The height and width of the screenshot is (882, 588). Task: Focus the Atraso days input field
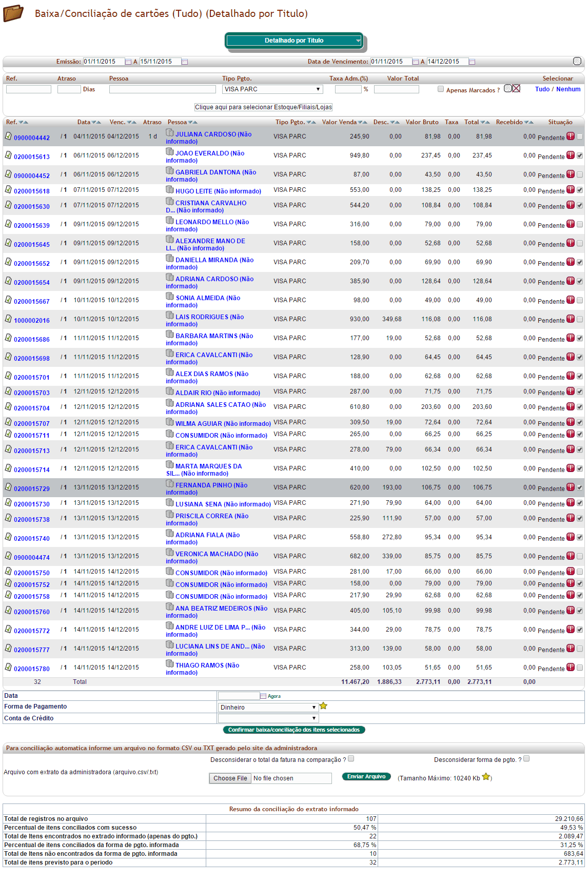[x=69, y=89]
